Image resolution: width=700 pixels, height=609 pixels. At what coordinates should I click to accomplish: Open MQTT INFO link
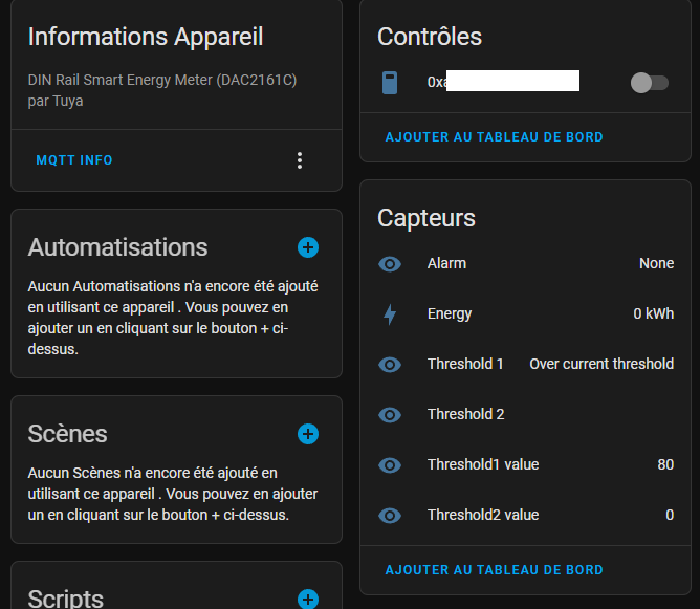click(74, 160)
